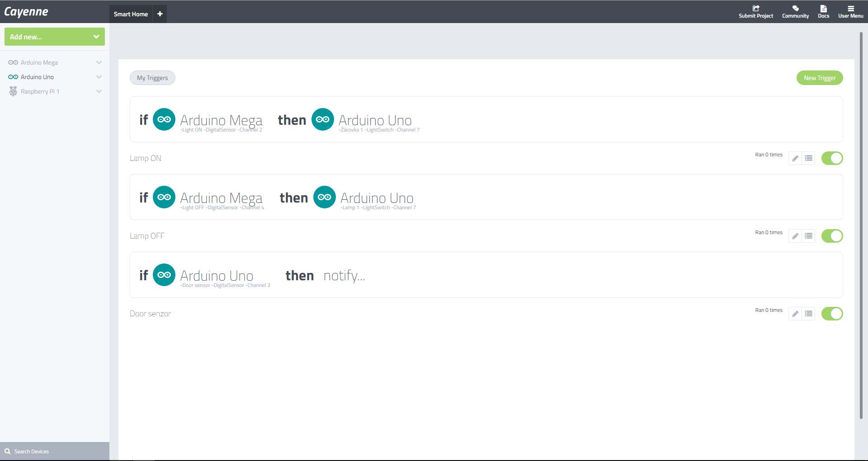Open the Lamp ON trigger log list icon
868x461 pixels.
(809, 158)
